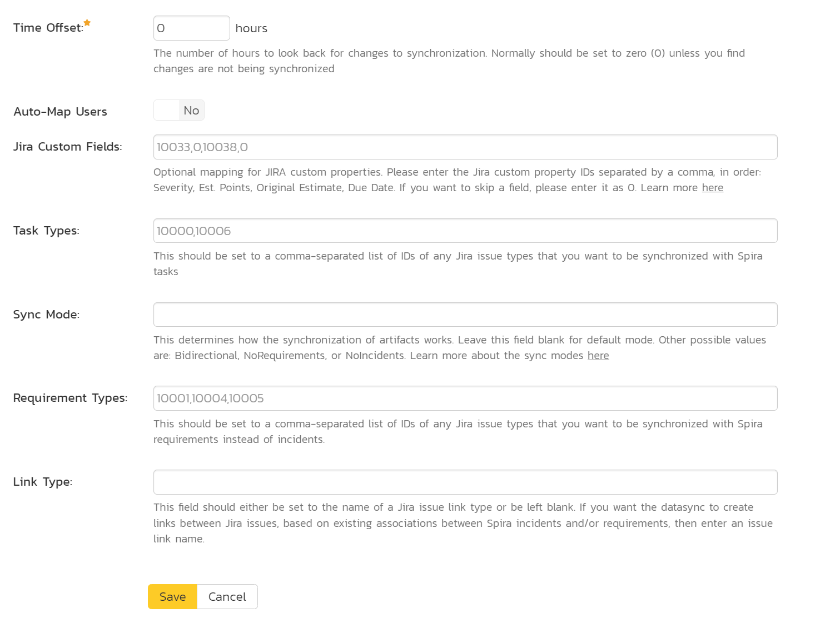This screenshot has width=840, height=618.
Task: Click the Requirement Types input field
Action: pyautogui.click(x=465, y=398)
